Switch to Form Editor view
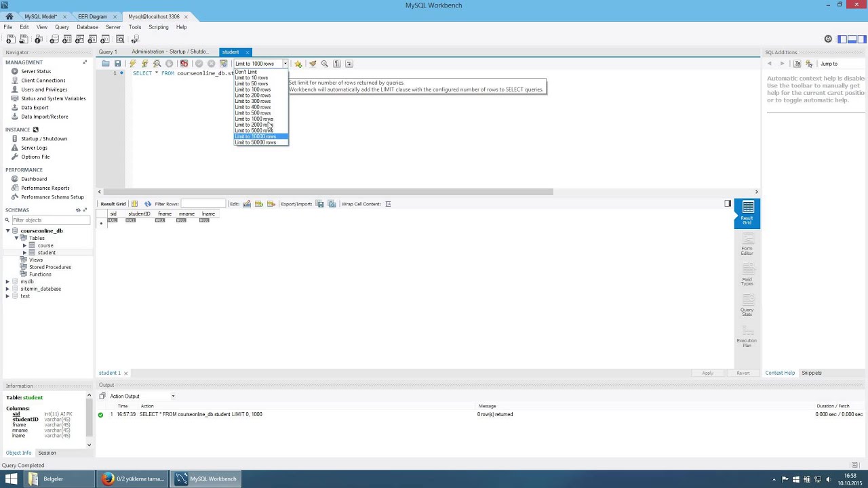Screen dimensions: 868x488 point(747,244)
